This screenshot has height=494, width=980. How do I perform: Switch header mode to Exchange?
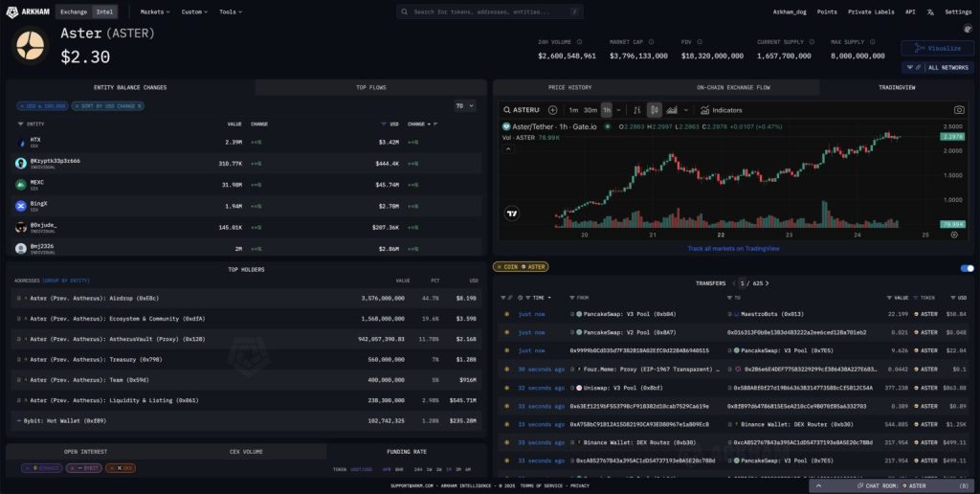click(74, 11)
